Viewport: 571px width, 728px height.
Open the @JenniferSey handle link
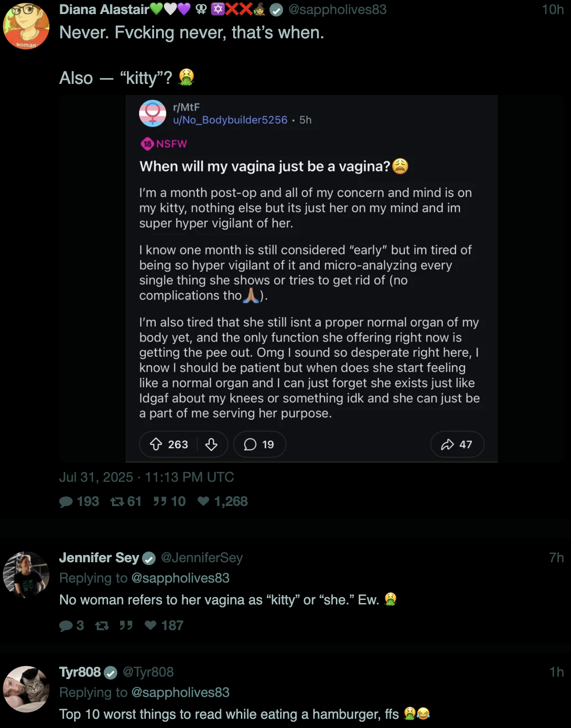tap(202, 558)
